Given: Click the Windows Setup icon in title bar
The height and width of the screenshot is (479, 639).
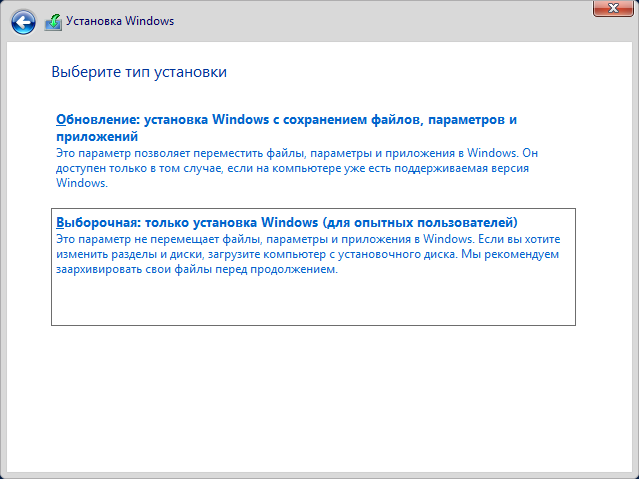Looking at the screenshot, I should (53, 22).
